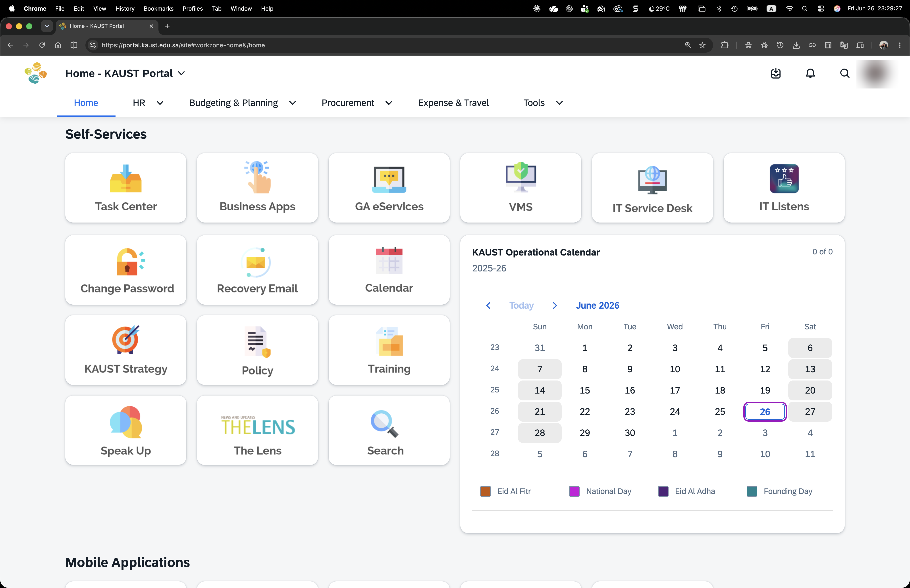Click the June 2026 month header

[598, 306]
